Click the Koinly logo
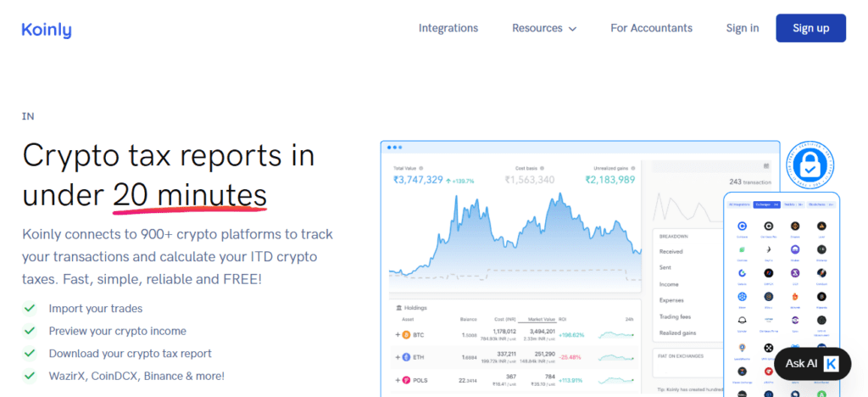868x397 pixels. click(47, 30)
